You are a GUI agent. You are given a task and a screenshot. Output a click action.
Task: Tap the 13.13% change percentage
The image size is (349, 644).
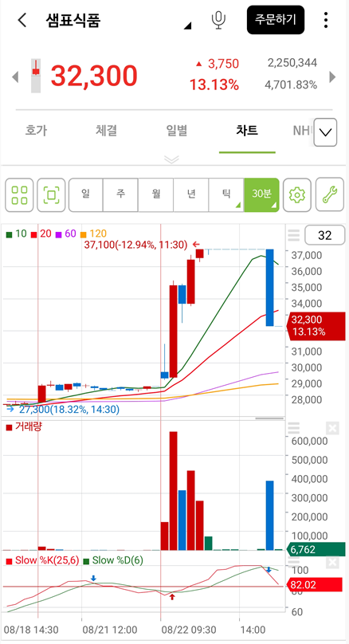(214, 84)
